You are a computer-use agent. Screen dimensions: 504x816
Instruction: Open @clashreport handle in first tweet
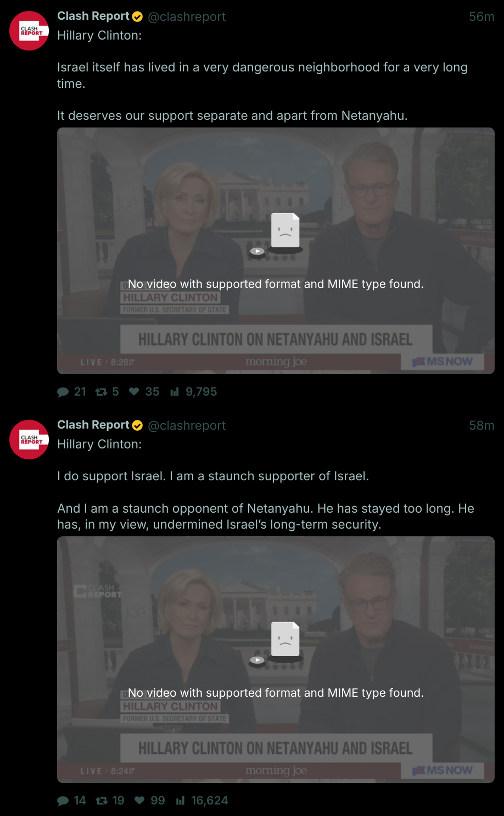pos(187,17)
